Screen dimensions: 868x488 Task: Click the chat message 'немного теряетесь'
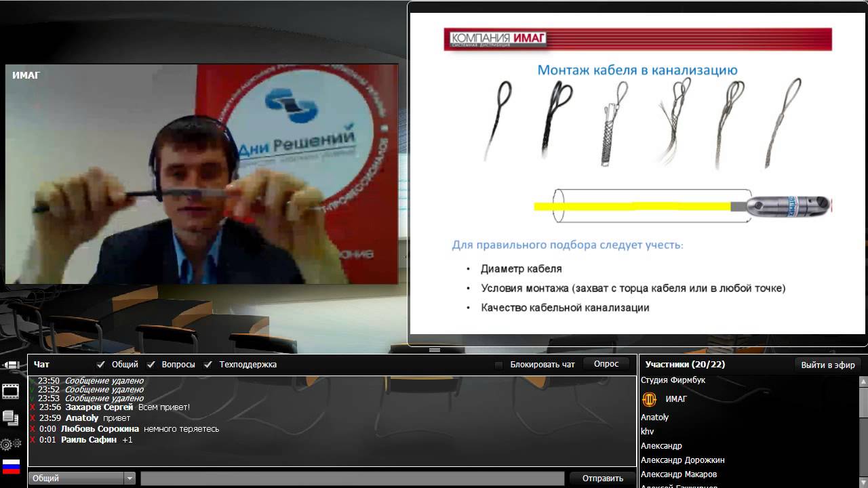click(x=181, y=429)
